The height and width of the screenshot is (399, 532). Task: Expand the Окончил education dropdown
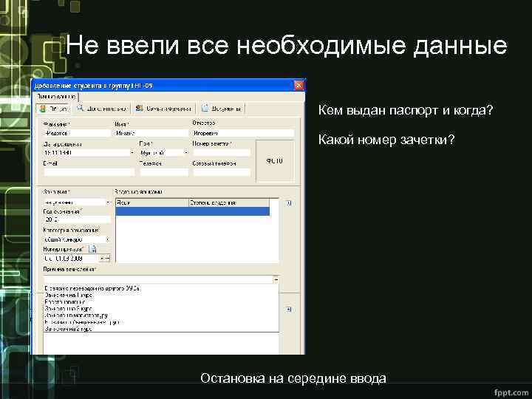[108, 202]
